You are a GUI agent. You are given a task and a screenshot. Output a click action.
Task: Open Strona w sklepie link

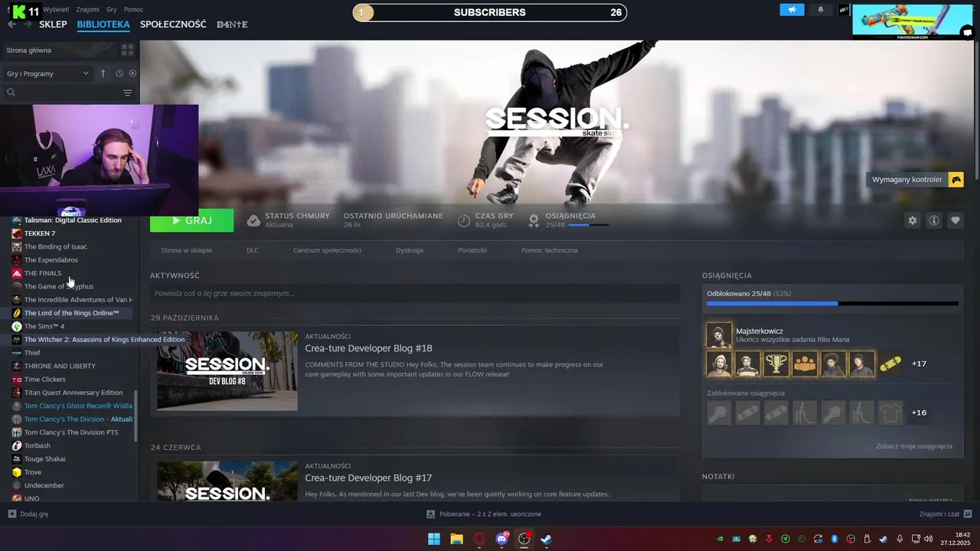click(186, 250)
